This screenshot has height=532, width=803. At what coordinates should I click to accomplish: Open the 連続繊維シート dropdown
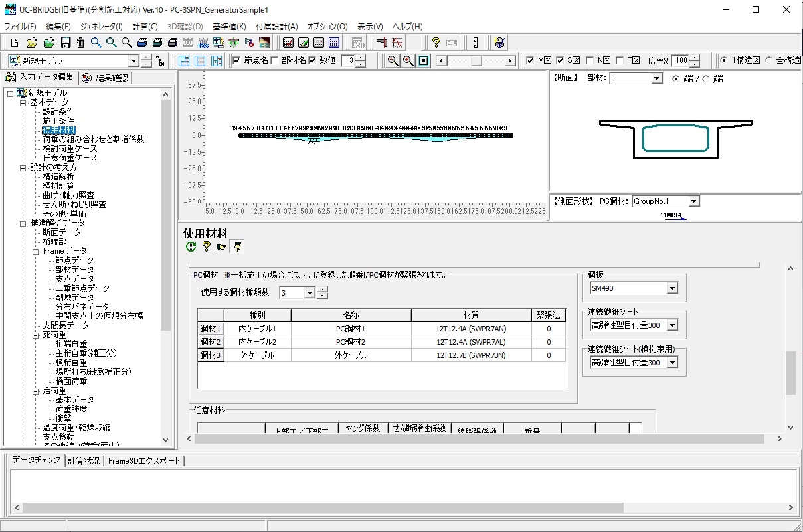672,325
